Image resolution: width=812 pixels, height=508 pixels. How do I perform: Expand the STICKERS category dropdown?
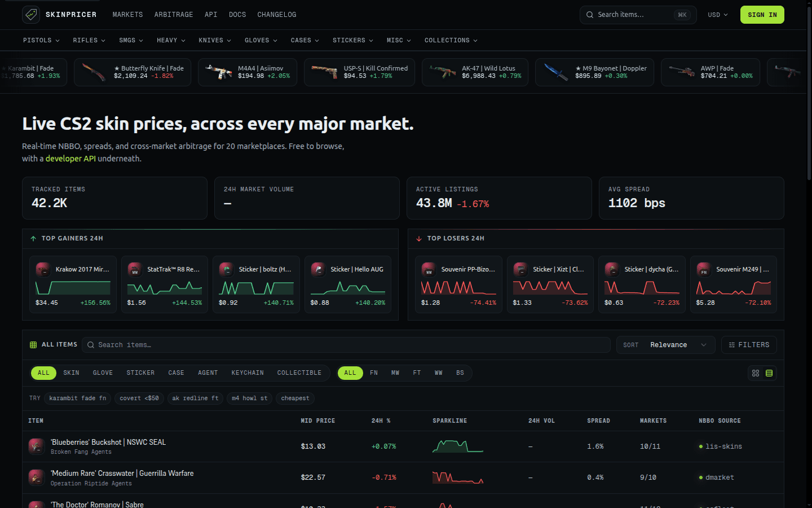[353, 41]
